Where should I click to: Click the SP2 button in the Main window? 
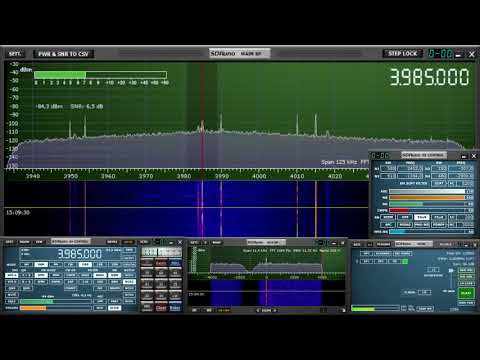pyautogui.click(x=380, y=261)
